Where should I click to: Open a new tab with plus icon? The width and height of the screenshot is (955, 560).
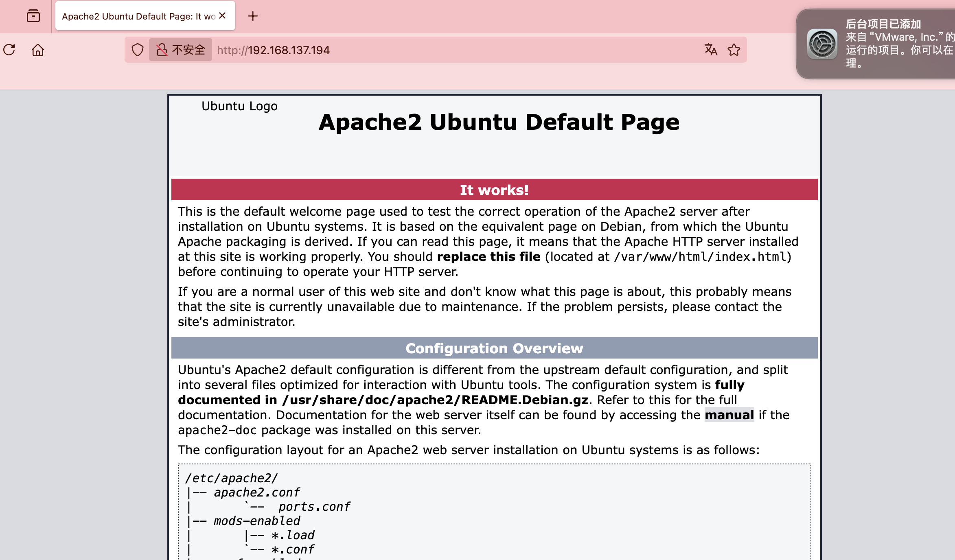pyautogui.click(x=253, y=16)
